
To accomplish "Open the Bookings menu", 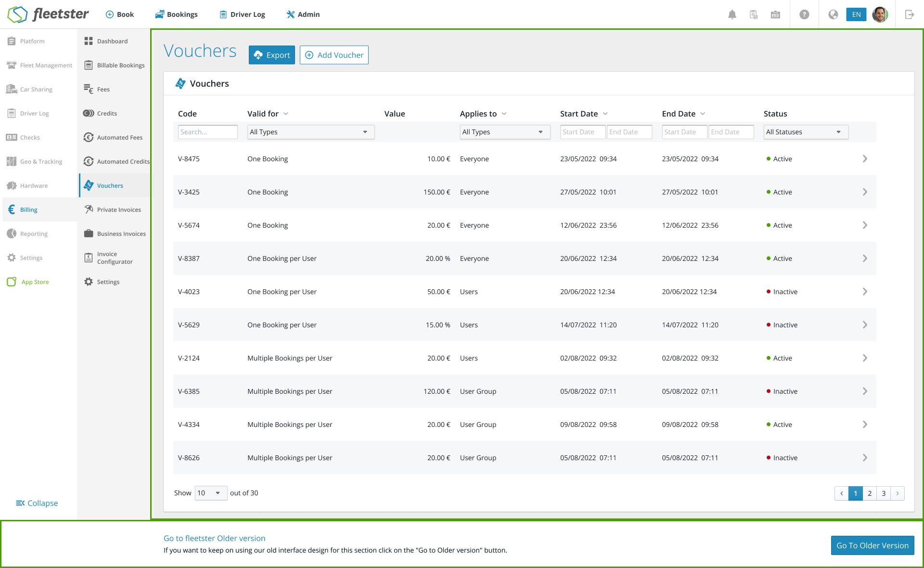I will (x=176, y=14).
